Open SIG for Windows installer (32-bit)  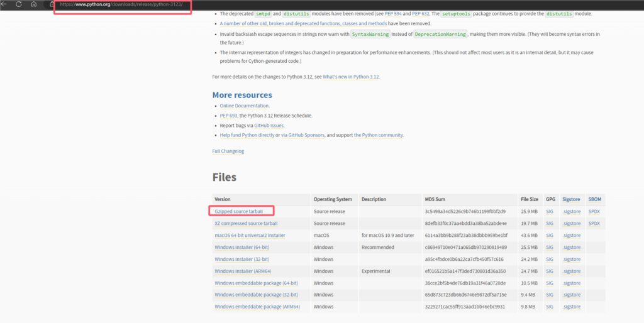(x=550, y=259)
